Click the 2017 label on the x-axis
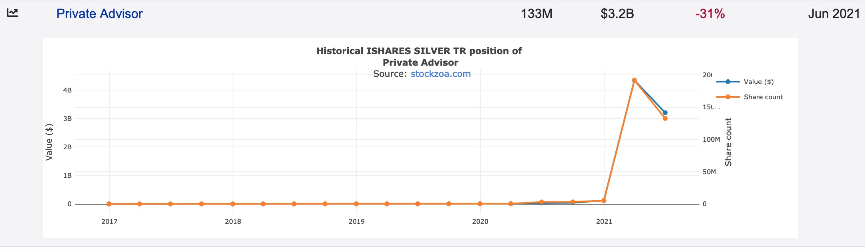This screenshot has width=868, height=249. click(x=109, y=221)
